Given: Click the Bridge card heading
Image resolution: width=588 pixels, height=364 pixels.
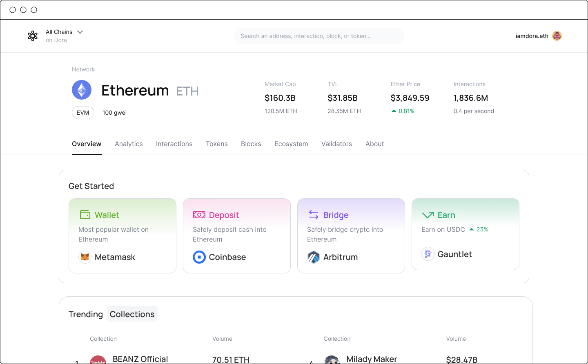Looking at the screenshot, I should pos(336,215).
